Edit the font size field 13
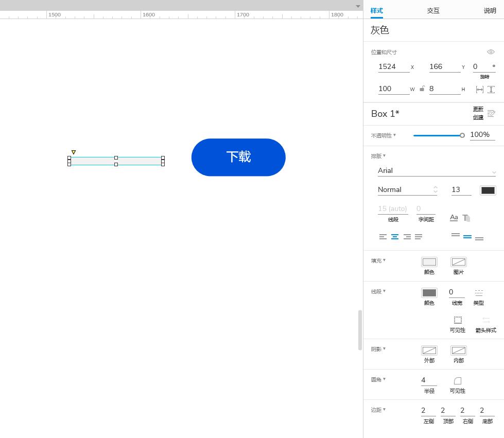 point(461,190)
